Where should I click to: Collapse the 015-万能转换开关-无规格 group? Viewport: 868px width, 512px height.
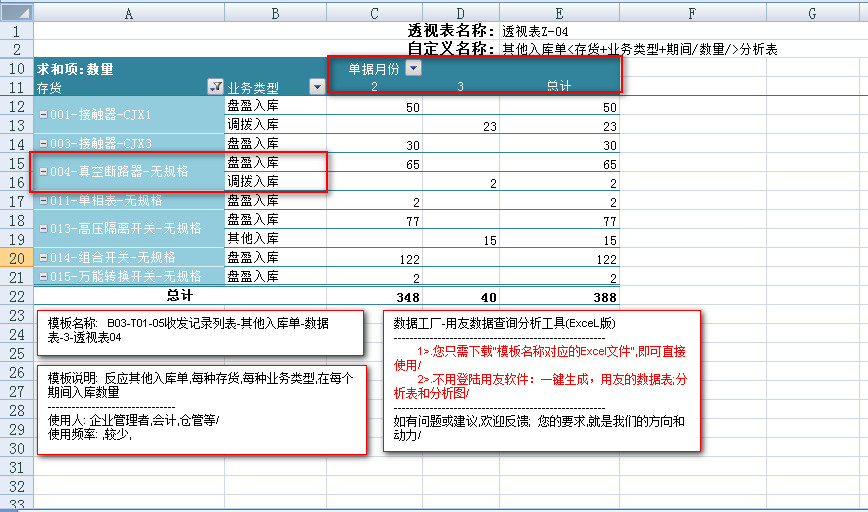[x=42, y=276]
